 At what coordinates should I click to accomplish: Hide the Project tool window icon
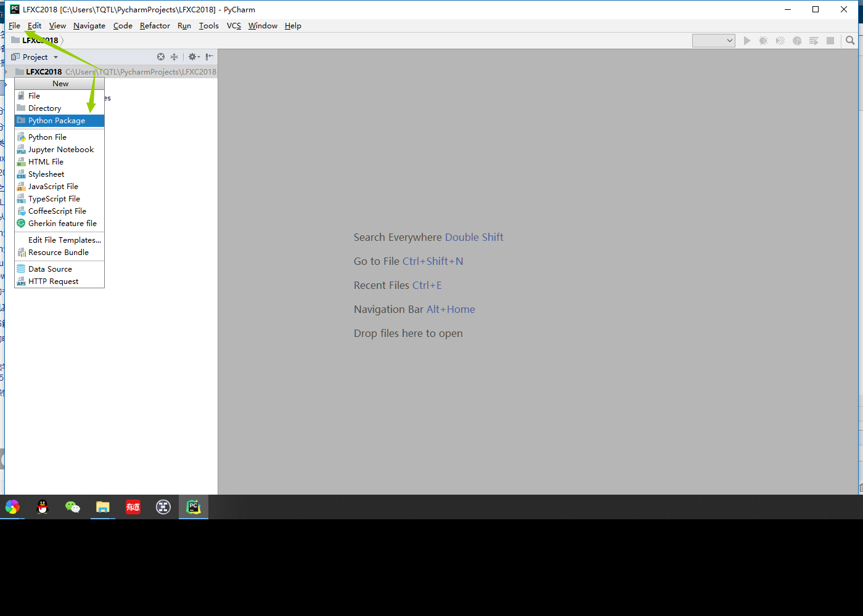click(210, 57)
